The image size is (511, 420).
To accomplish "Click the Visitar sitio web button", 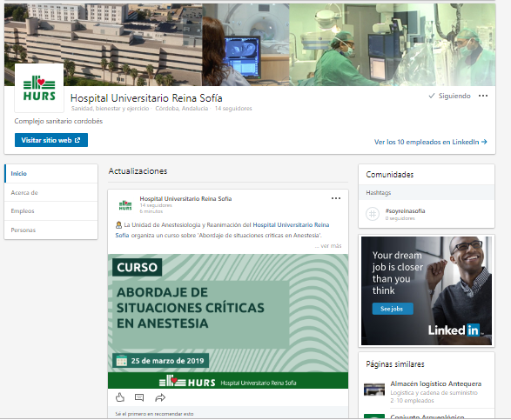I will 51,140.
